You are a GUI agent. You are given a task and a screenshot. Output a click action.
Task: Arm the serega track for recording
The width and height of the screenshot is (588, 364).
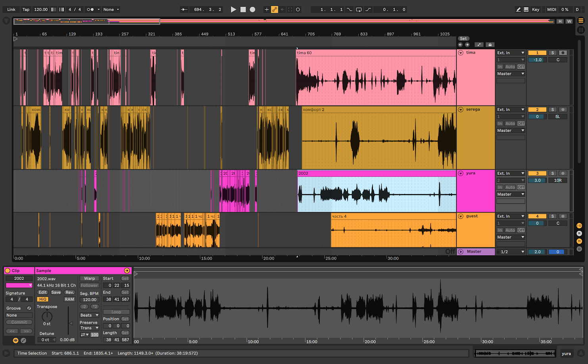pos(563,109)
